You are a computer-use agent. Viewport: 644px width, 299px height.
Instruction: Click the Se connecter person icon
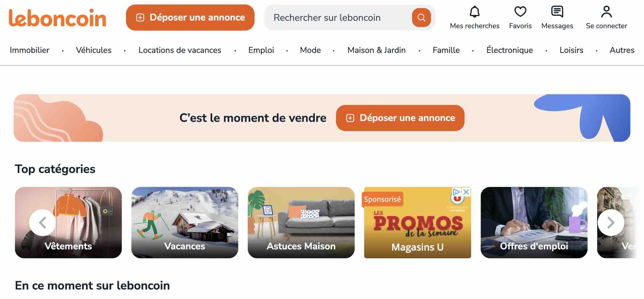coord(606,12)
